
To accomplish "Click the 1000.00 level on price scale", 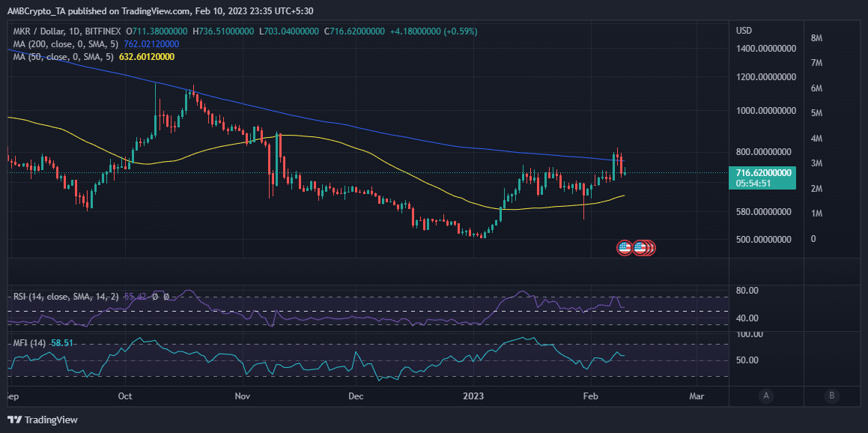I will pos(765,111).
